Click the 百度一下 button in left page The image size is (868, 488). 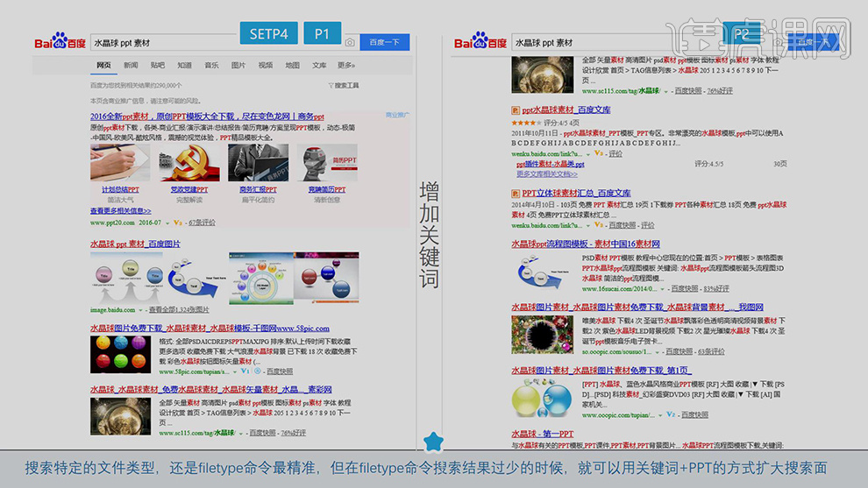[385, 42]
